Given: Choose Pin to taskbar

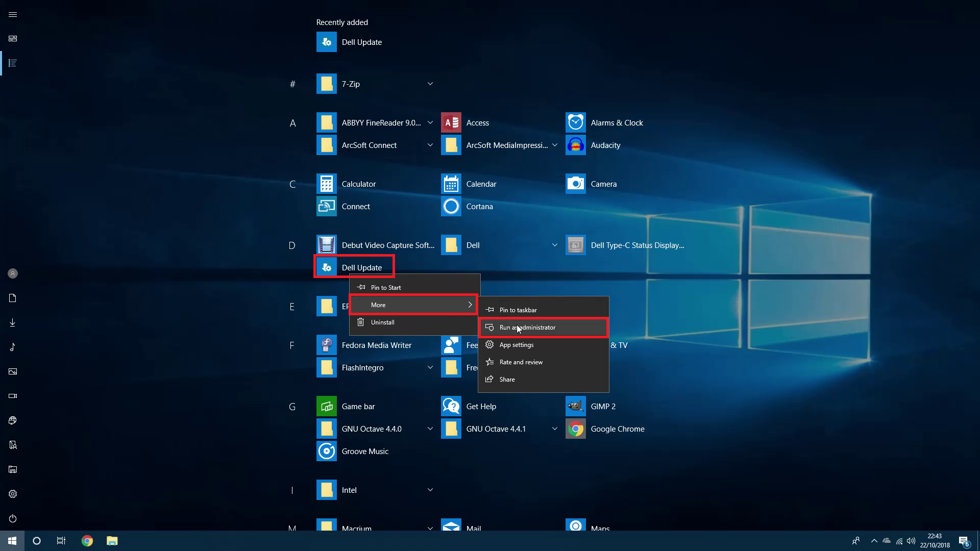Looking at the screenshot, I should coord(543,310).
